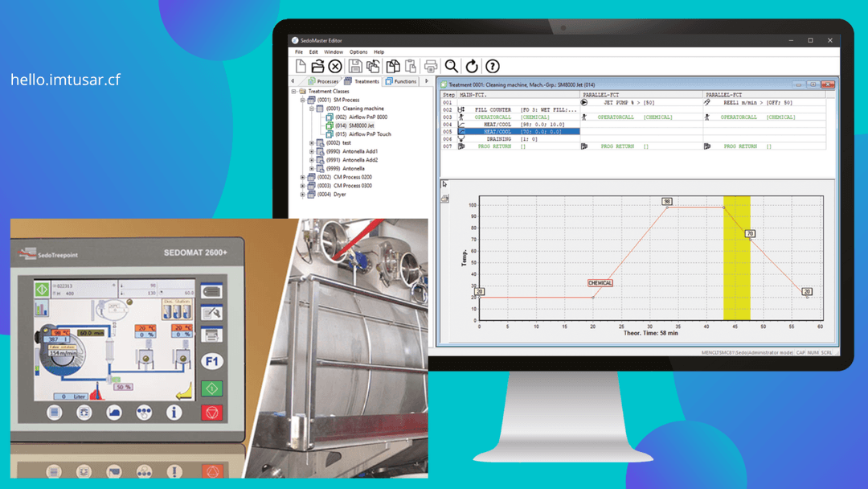Image resolution: width=868 pixels, height=489 pixels.
Task: Click the Refresh circular arrow icon
Action: point(472,67)
